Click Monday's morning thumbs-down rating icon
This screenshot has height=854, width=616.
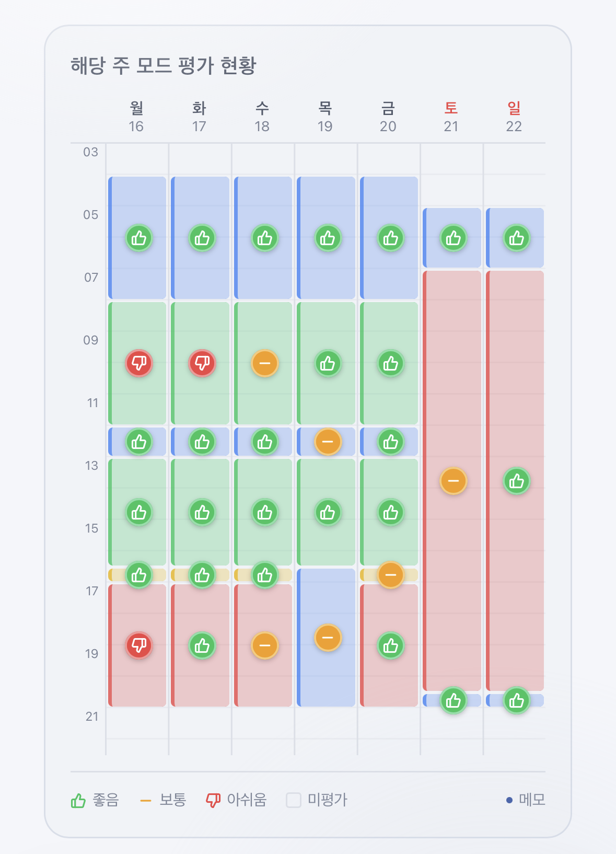tap(139, 363)
